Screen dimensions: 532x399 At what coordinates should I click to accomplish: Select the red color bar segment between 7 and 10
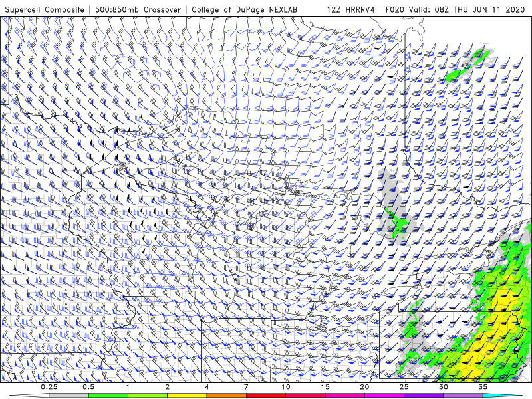[x=266, y=396]
